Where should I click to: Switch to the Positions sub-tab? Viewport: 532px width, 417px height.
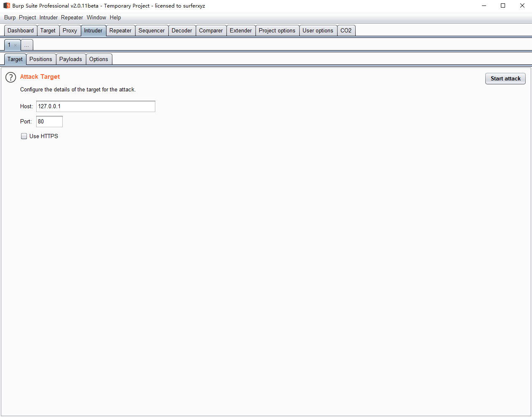pos(41,59)
